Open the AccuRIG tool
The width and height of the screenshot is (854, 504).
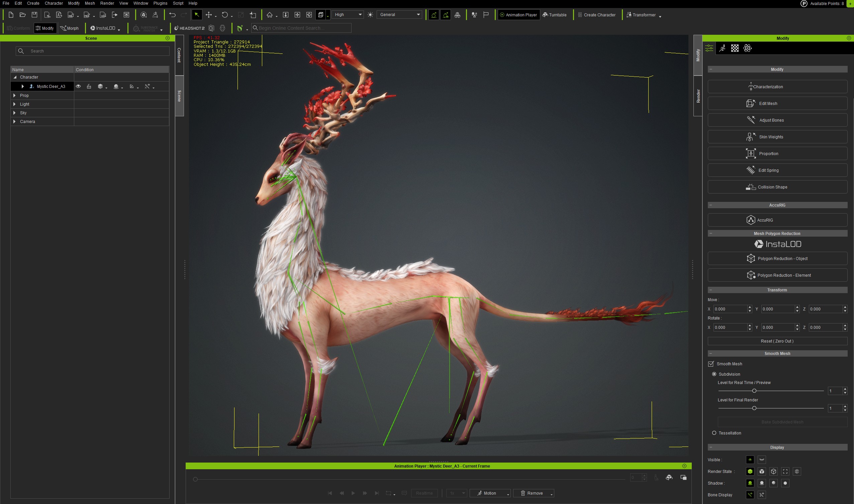(777, 220)
